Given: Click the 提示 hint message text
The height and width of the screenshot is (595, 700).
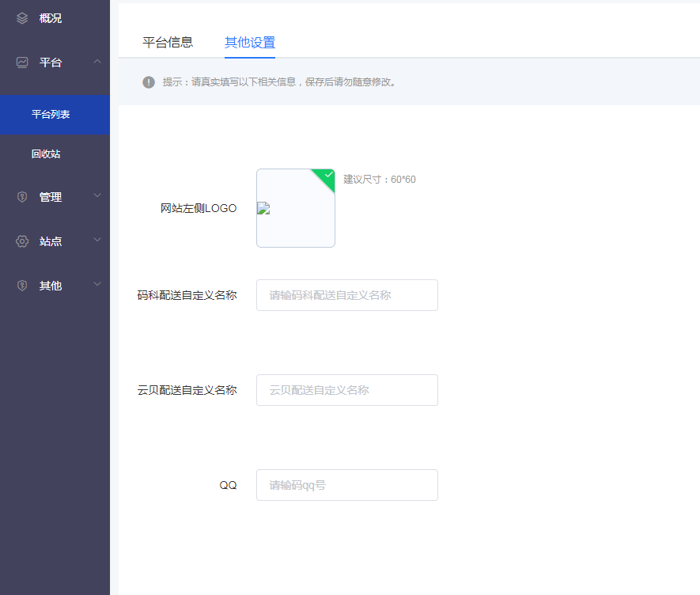Looking at the screenshot, I should coord(279,82).
